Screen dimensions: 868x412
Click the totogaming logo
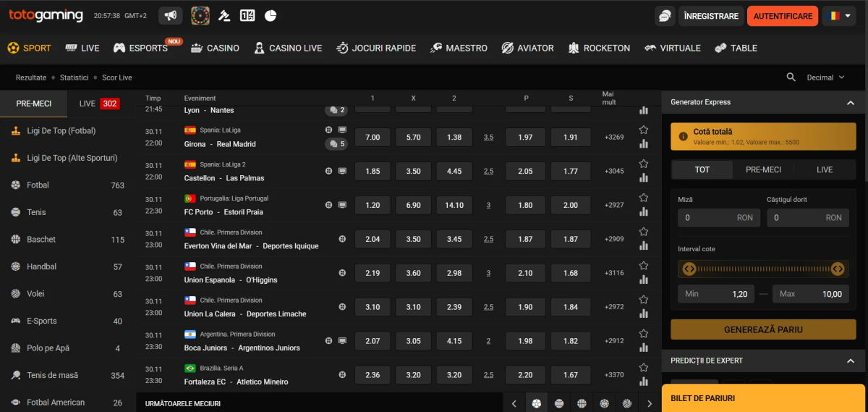click(x=46, y=15)
